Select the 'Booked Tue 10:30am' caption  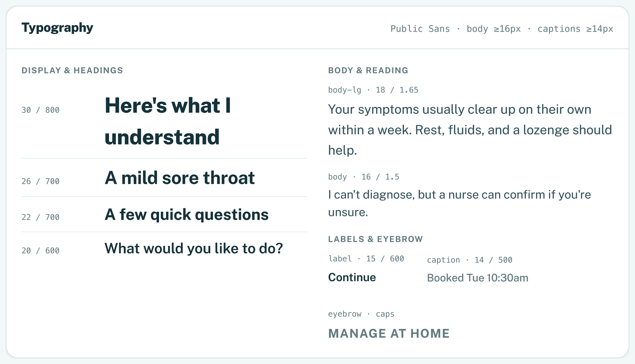coord(478,278)
